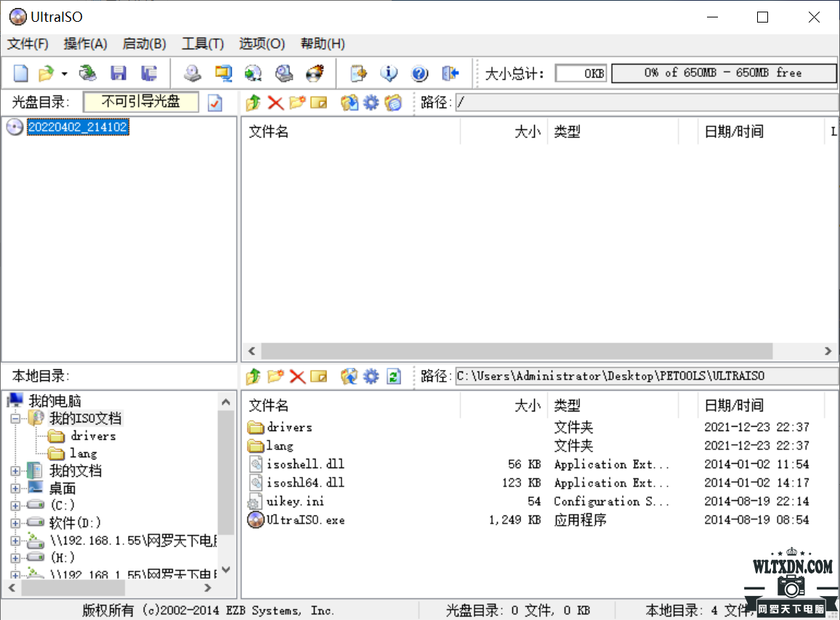Open the 帮助(H) menu
Viewport: 840px width, 620px height.
pyautogui.click(x=323, y=44)
